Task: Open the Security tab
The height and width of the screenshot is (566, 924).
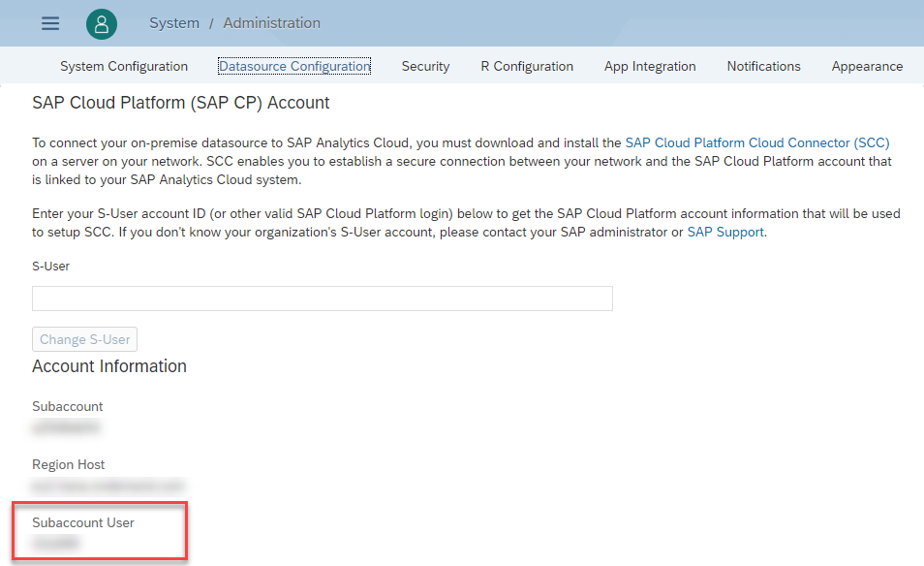Action: (x=425, y=66)
